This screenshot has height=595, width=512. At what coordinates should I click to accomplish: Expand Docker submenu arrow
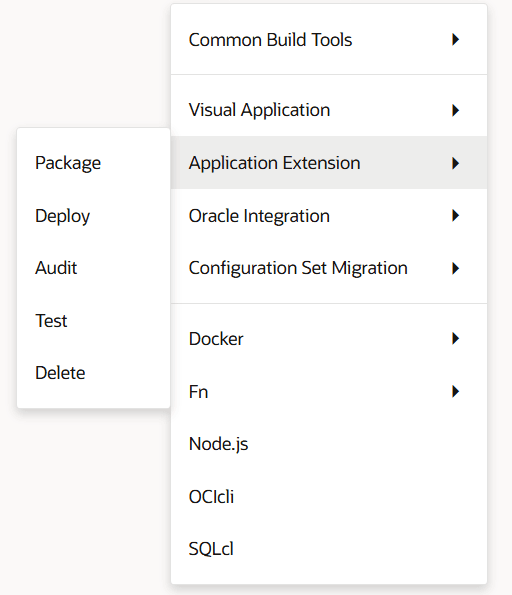pos(455,338)
